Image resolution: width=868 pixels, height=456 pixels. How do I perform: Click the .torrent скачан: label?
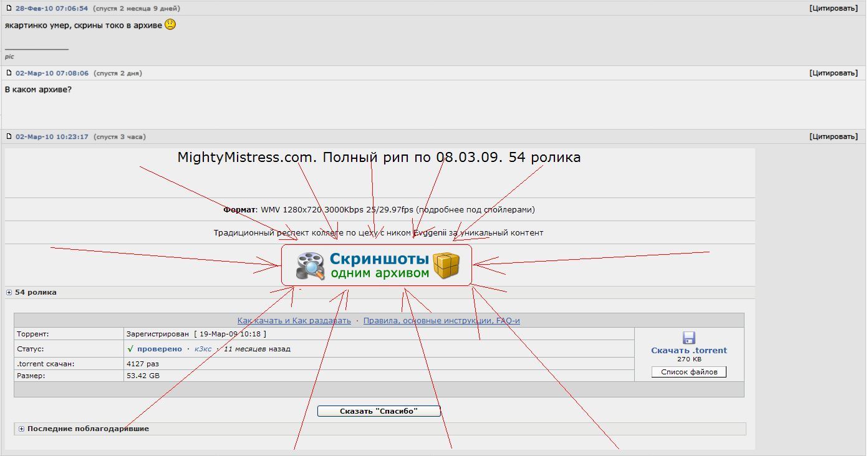46,364
